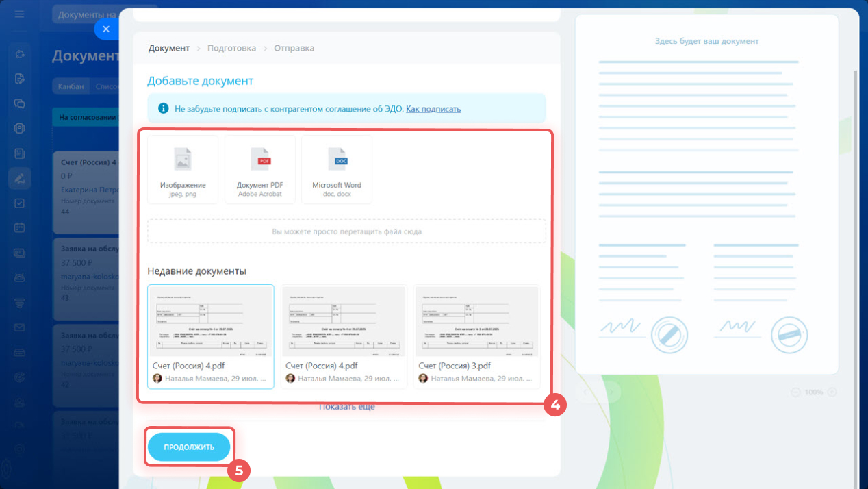Select middle recent document Счет (Россия) 4.pdf
This screenshot has height=489, width=868.
click(344, 336)
